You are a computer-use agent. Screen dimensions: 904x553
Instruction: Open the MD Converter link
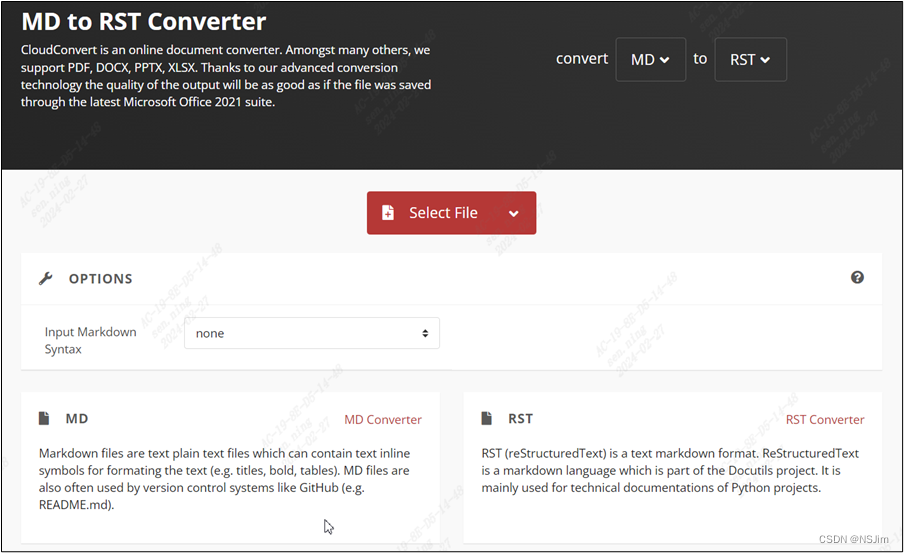point(383,419)
